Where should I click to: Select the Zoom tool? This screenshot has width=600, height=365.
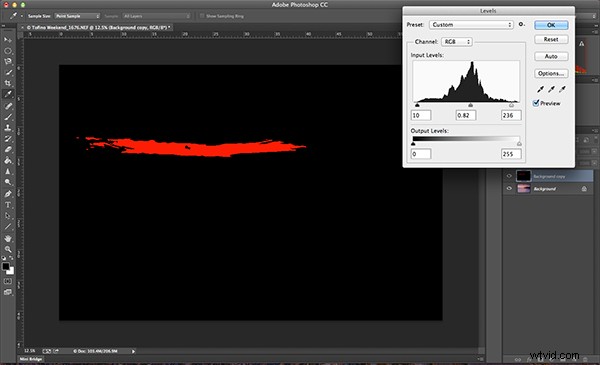8,249
